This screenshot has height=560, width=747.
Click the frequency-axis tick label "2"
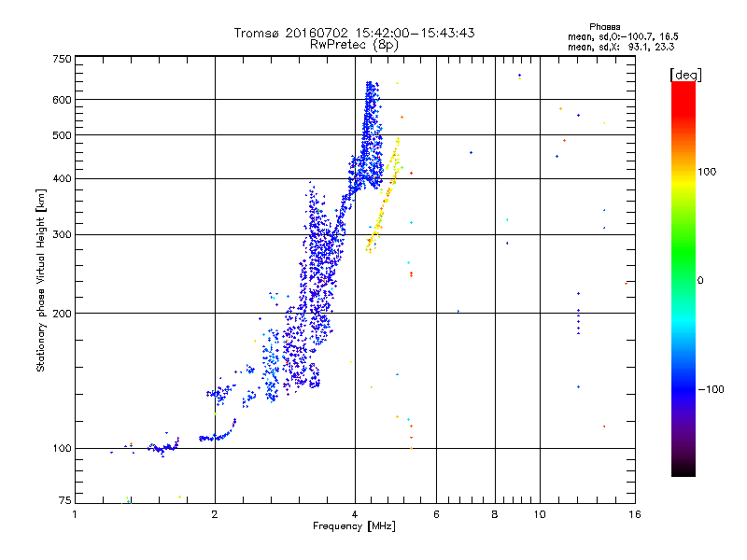[215, 514]
